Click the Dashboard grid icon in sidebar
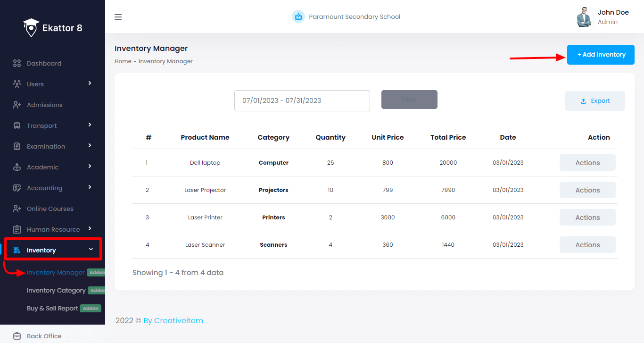This screenshot has height=343, width=644. pos(17,63)
